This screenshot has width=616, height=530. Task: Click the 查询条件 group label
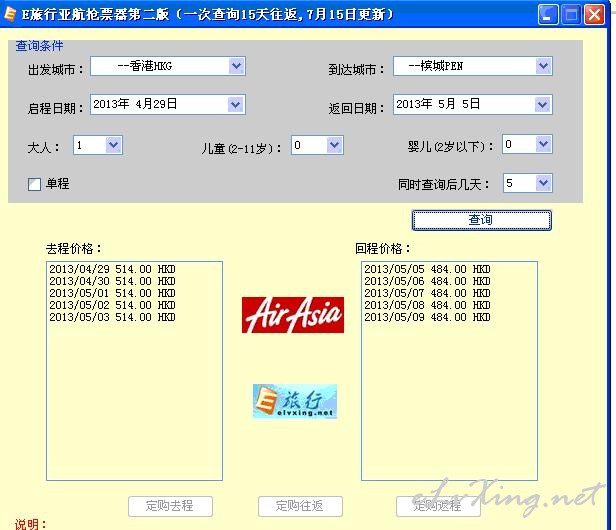click(x=39, y=46)
